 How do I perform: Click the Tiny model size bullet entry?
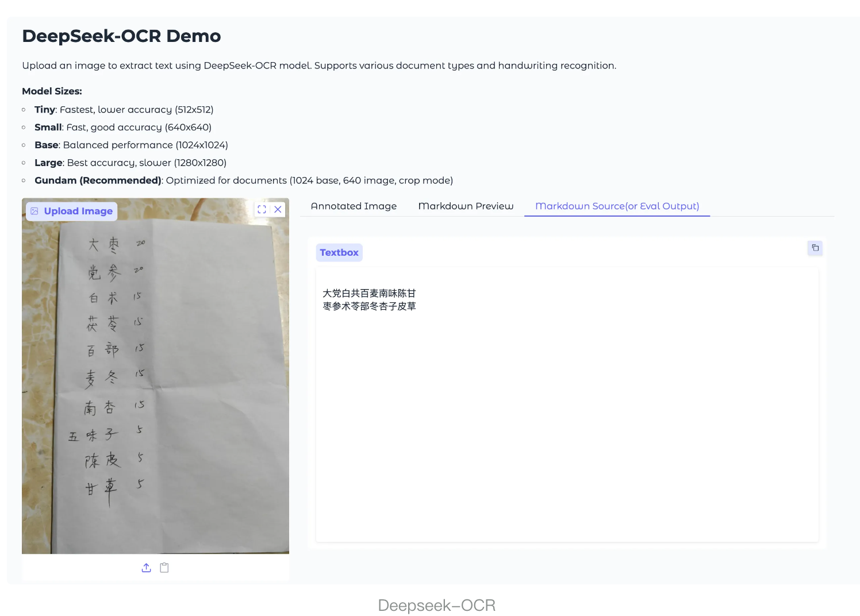tap(124, 109)
